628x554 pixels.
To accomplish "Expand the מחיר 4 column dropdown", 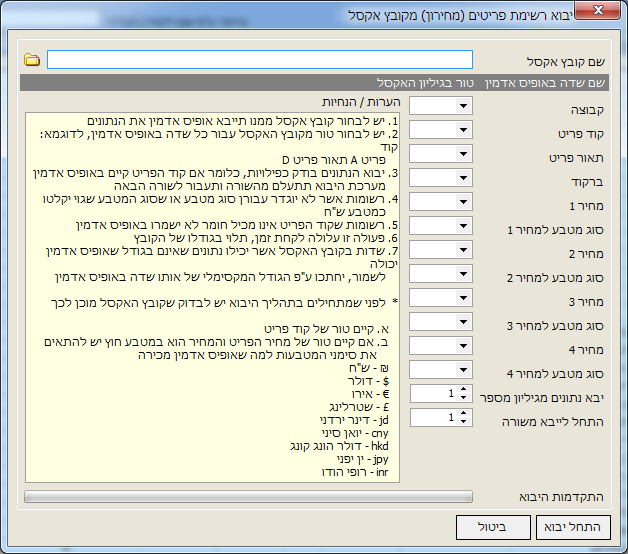I will coord(463,346).
